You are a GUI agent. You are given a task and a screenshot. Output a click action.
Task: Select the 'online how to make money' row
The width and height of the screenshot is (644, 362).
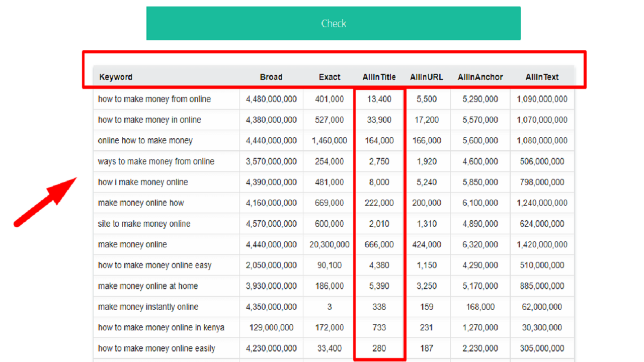click(x=145, y=141)
